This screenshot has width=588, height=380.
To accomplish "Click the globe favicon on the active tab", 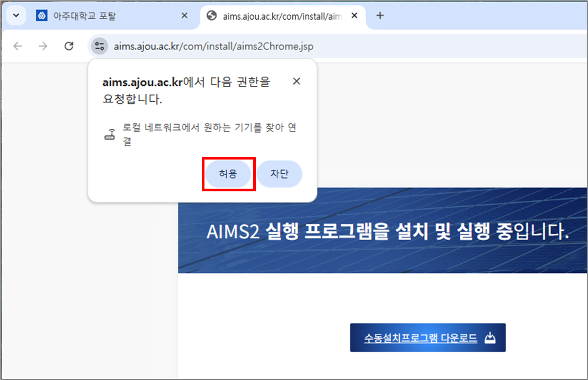I will (x=212, y=16).
